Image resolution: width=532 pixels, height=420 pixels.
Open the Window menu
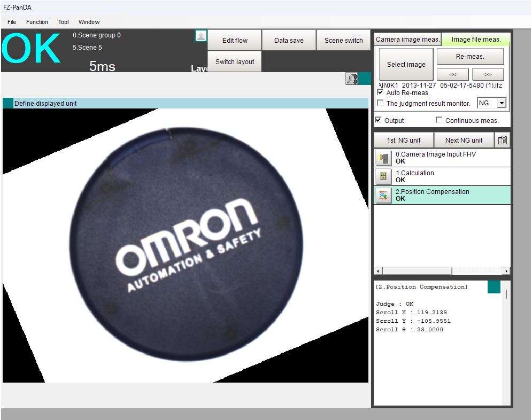[x=89, y=22]
